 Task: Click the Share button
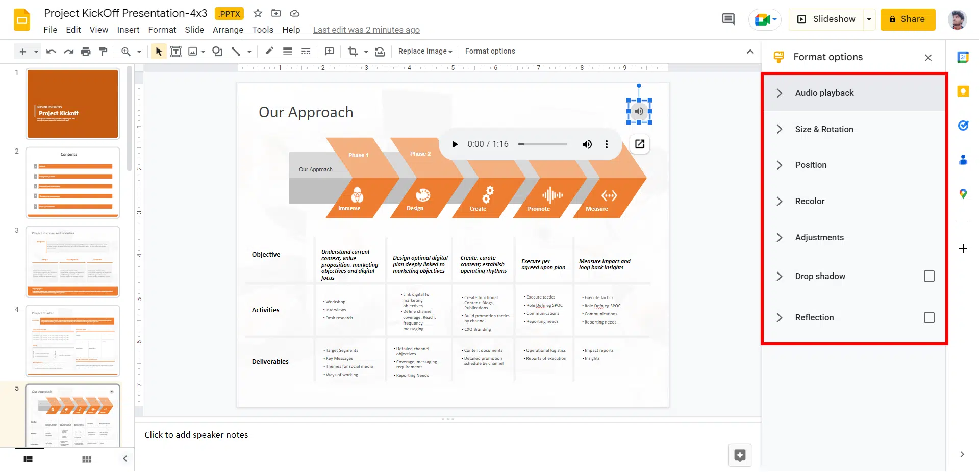(x=908, y=19)
